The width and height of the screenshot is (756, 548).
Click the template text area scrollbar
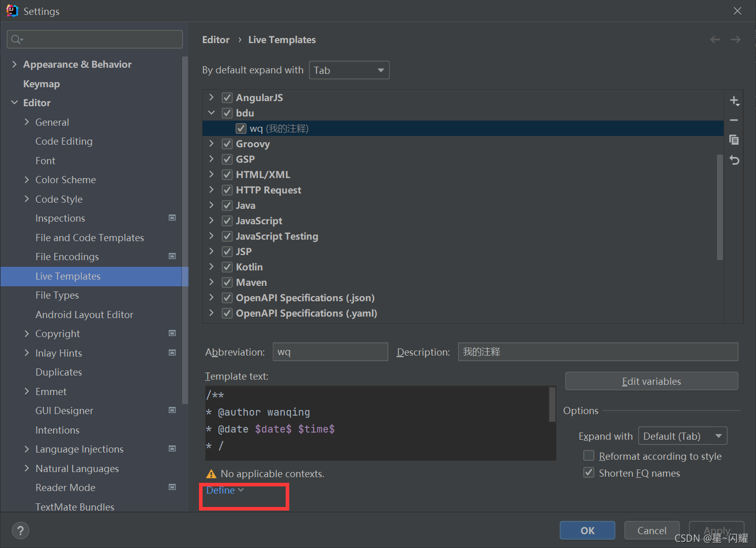coord(552,404)
